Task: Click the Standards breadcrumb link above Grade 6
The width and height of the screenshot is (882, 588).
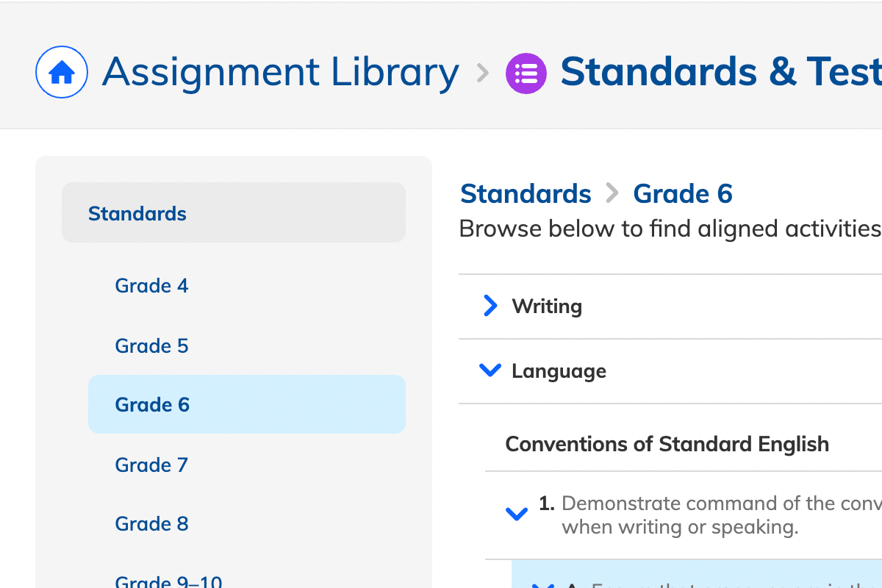Action: 525,193
